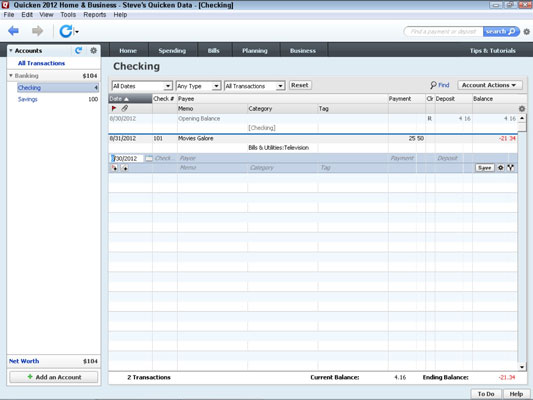
Task: Click the new transaction Payment field
Action: pyautogui.click(x=403, y=158)
